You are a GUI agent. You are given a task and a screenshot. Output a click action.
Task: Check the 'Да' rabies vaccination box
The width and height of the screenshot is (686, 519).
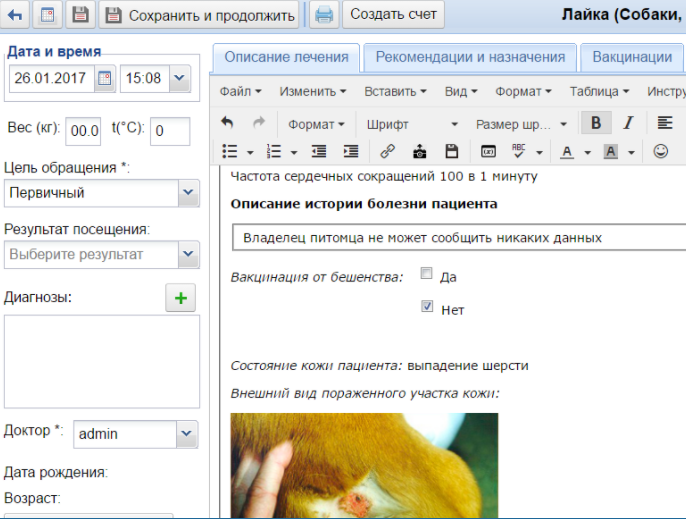(x=427, y=274)
